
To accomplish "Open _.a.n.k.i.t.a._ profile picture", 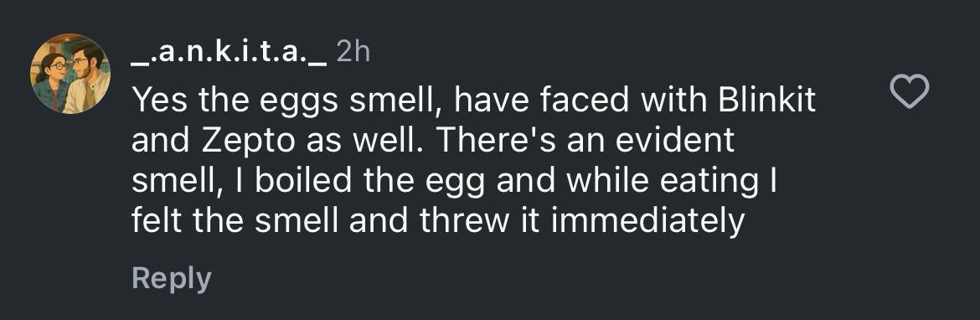I will coord(70,74).
